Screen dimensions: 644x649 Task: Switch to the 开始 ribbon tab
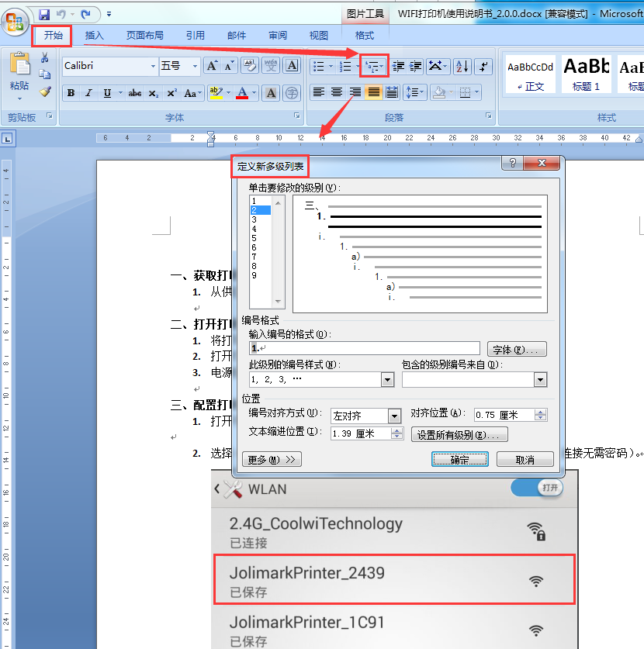coord(53,36)
